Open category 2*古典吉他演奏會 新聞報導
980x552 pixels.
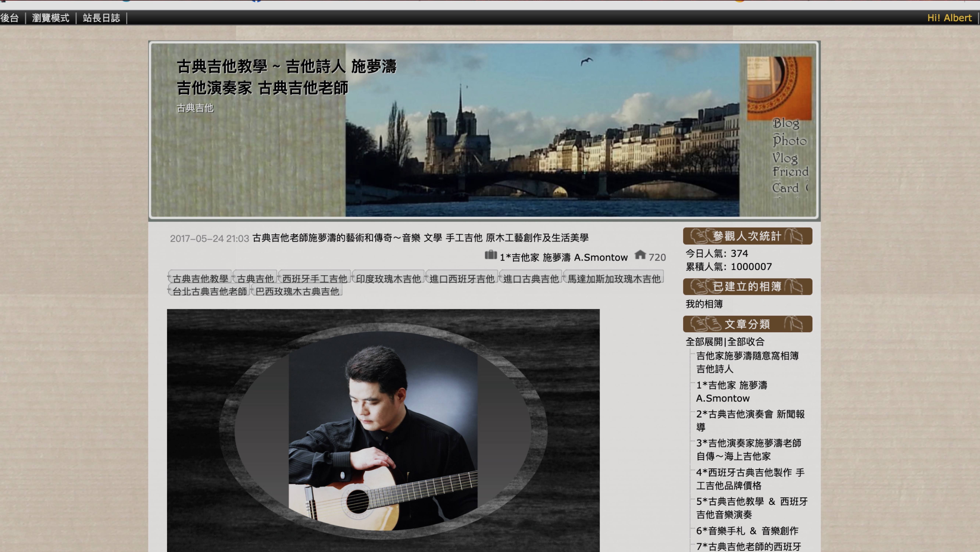[x=750, y=420]
